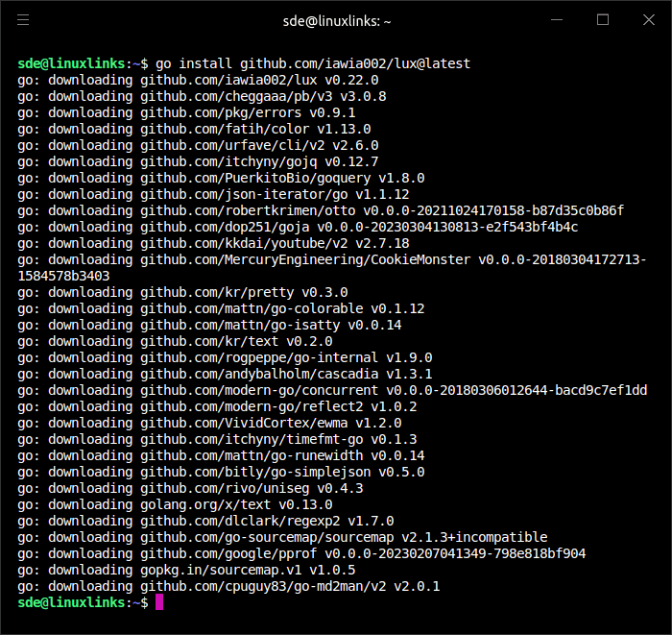Click the dop251/goja download line
Screen dimensions: 672x635
(298, 227)
